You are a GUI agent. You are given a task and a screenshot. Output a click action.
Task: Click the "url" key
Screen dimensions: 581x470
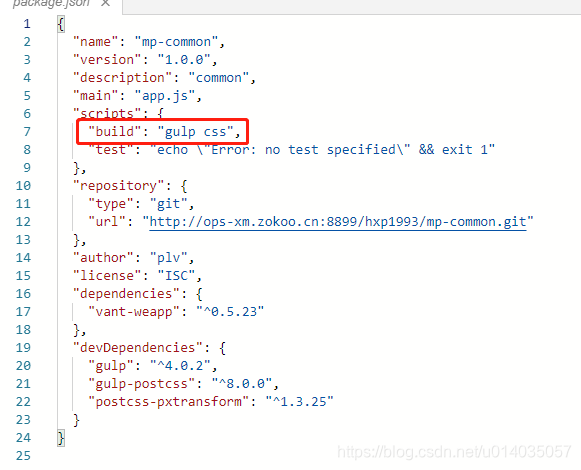point(107,222)
